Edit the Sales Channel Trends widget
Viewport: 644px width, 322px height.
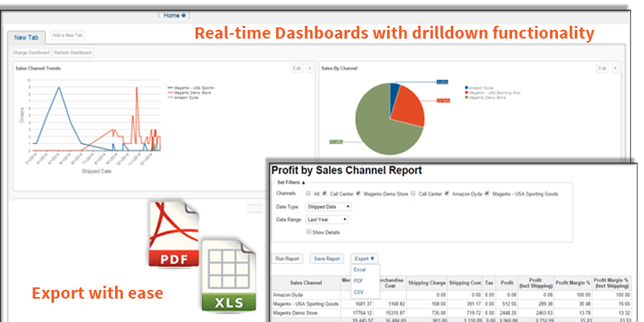pyautogui.click(x=297, y=68)
